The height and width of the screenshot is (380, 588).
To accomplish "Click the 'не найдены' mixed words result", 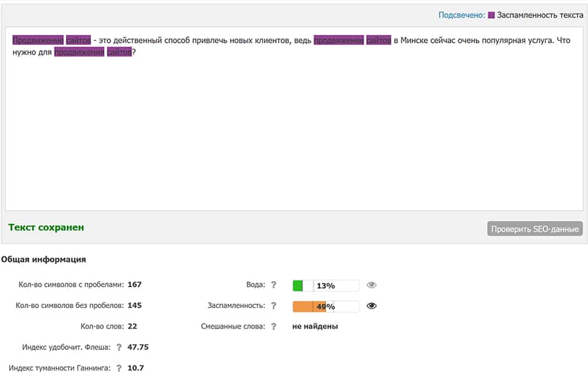I will click(x=315, y=326).
